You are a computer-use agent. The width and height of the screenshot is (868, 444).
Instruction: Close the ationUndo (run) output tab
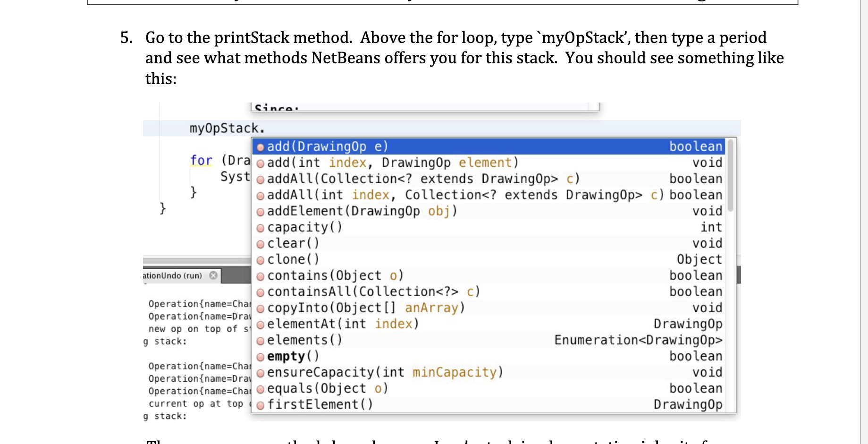click(x=213, y=275)
